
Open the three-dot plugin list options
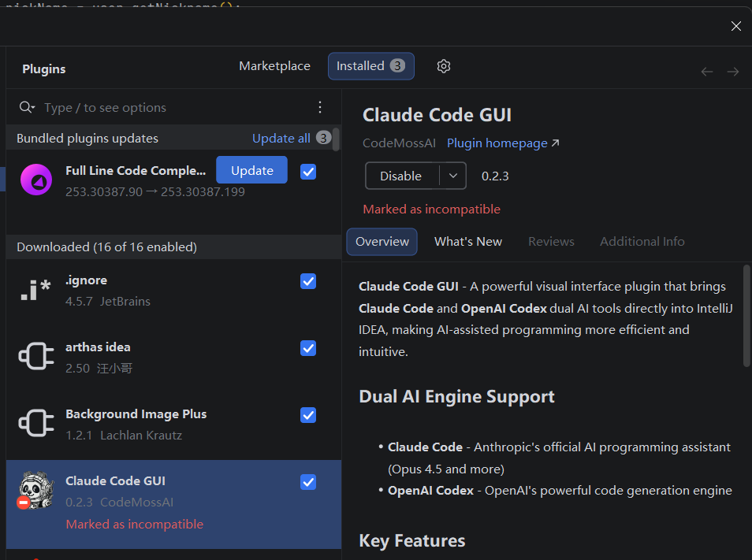coord(320,107)
